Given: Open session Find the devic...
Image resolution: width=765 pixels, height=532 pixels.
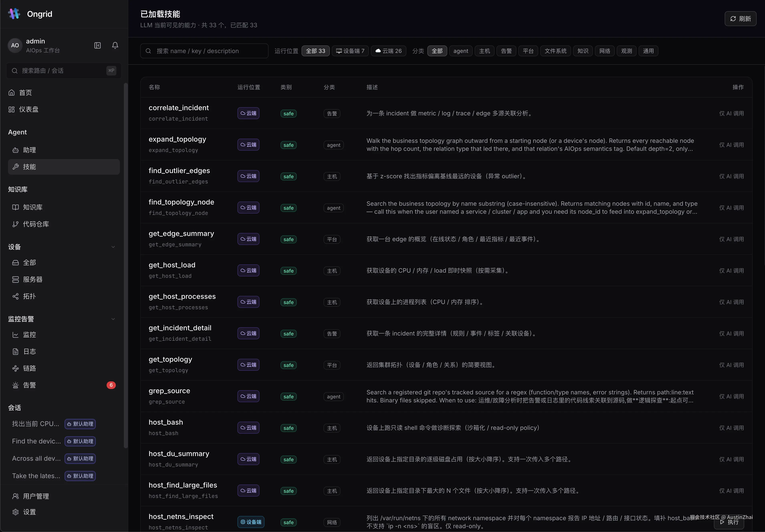Looking at the screenshot, I should pyautogui.click(x=36, y=441).
